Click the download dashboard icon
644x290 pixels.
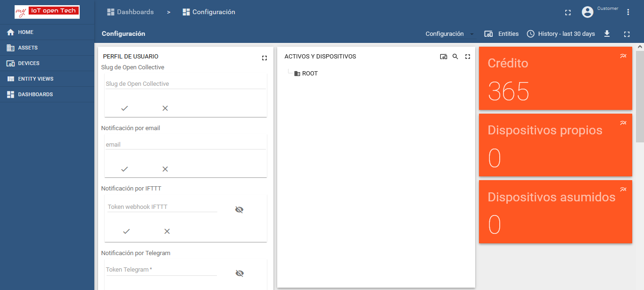[x=607, y=33]
